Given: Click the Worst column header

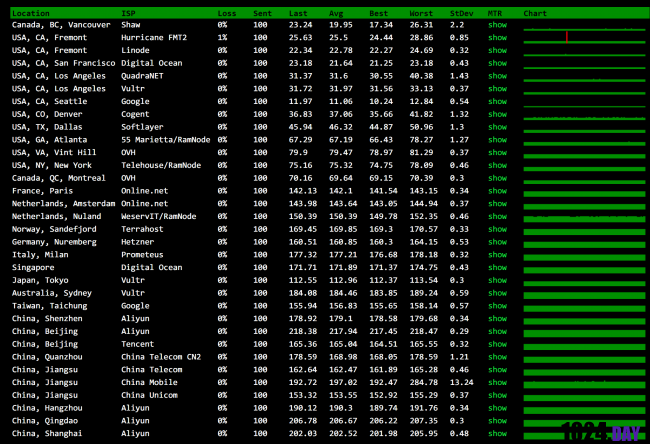Looking at the screenshot, I should pyautogui.click(x=421, y=13).
